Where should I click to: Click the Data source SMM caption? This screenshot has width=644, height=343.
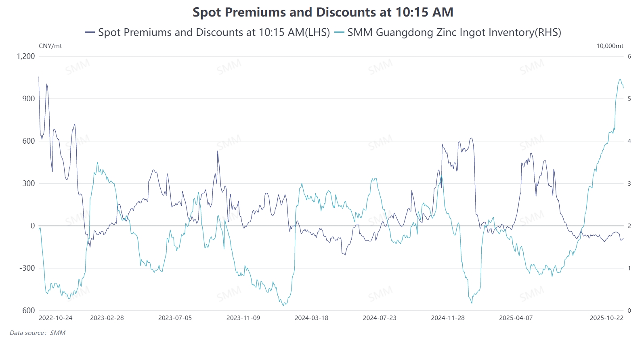[x=38, y=333]
